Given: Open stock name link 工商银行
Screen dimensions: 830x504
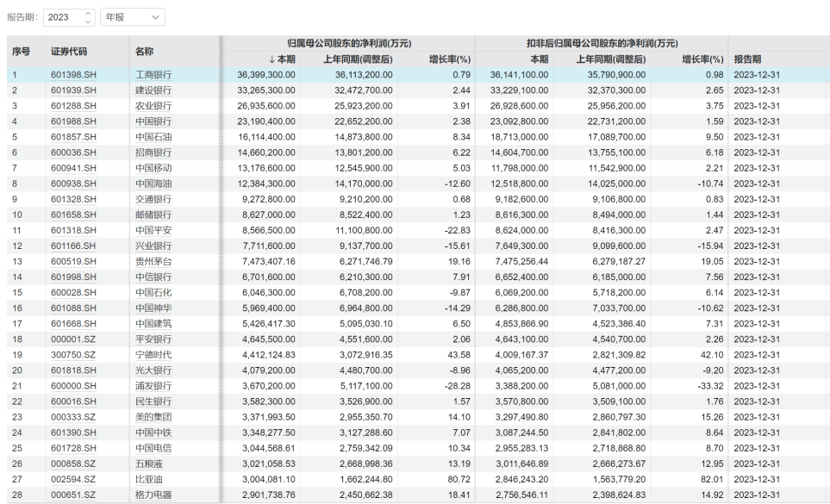Looking at the screenshot, I should (x=153, y=75).
